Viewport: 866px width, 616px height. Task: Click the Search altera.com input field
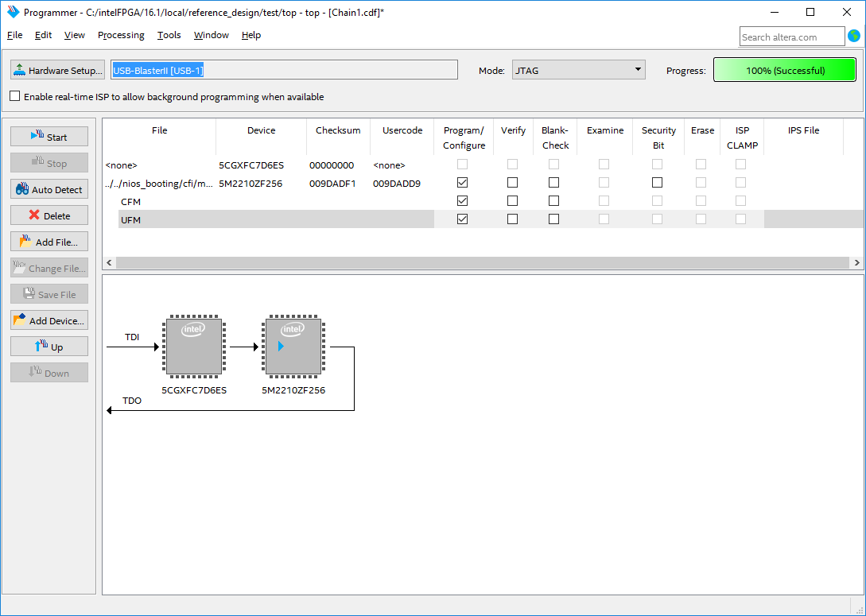[791, 37]
